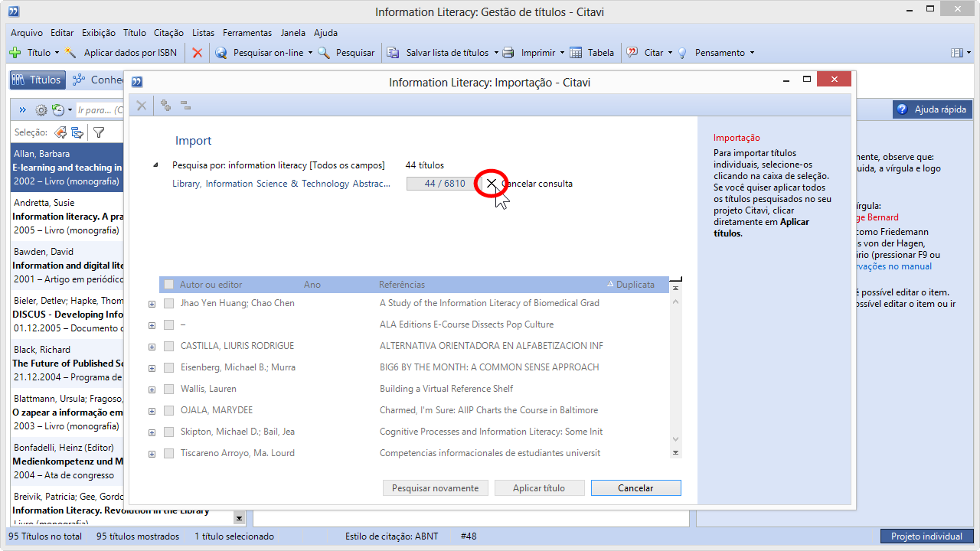Check the box for Tiscareno Arroyo, Ma. Lourd

(x=169, y=453)
